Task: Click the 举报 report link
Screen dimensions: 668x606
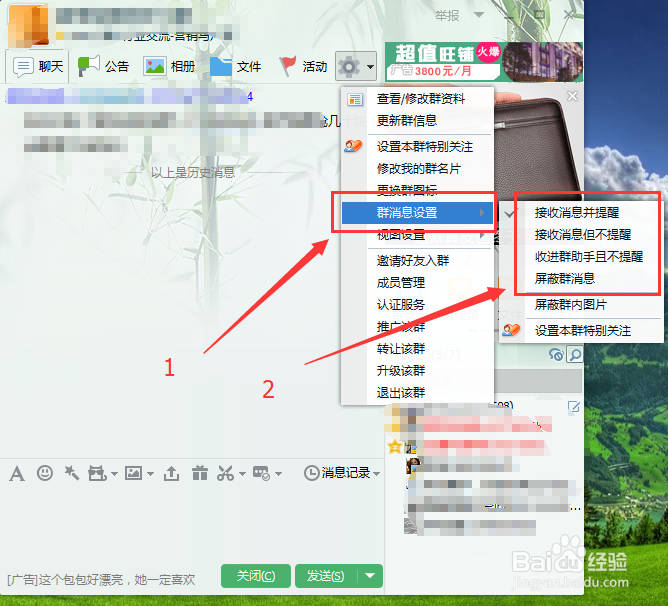Action: (x=447, y=16)
